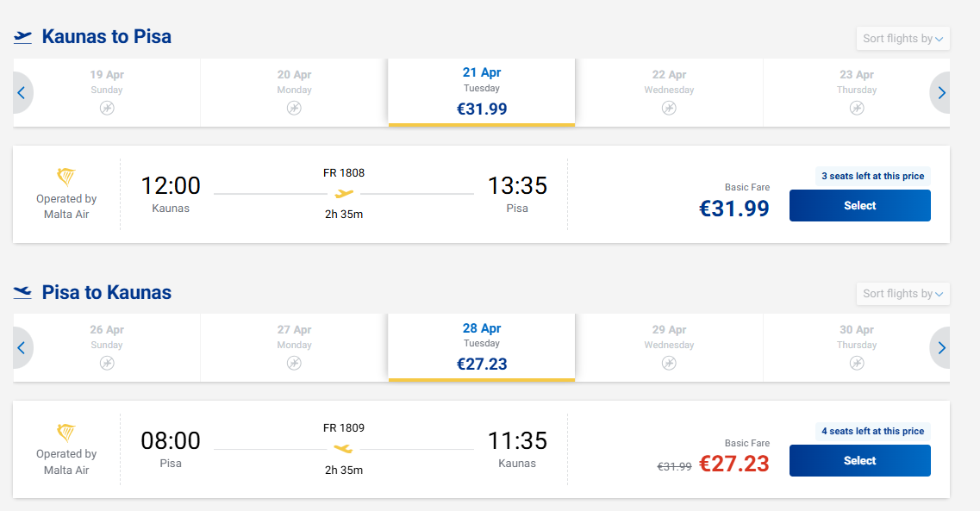Choose the 21 Apr Tuesday €31.99 date tab

click(481, 91)
